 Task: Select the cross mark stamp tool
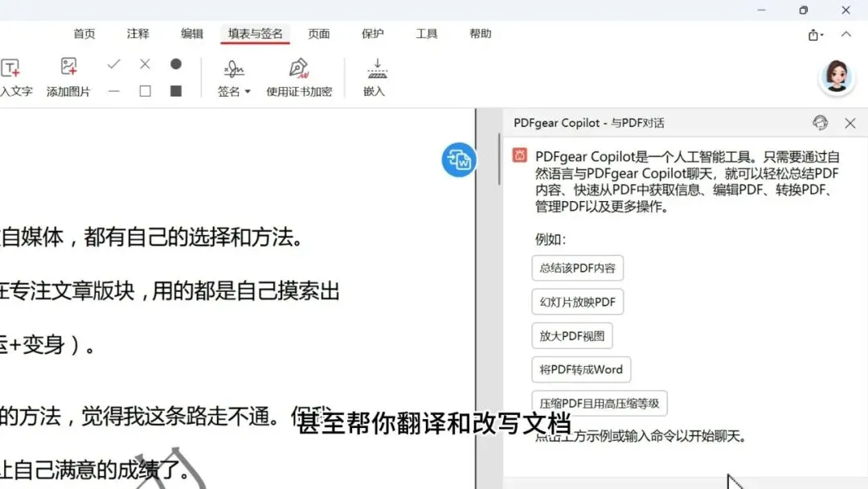pos(145,64)
